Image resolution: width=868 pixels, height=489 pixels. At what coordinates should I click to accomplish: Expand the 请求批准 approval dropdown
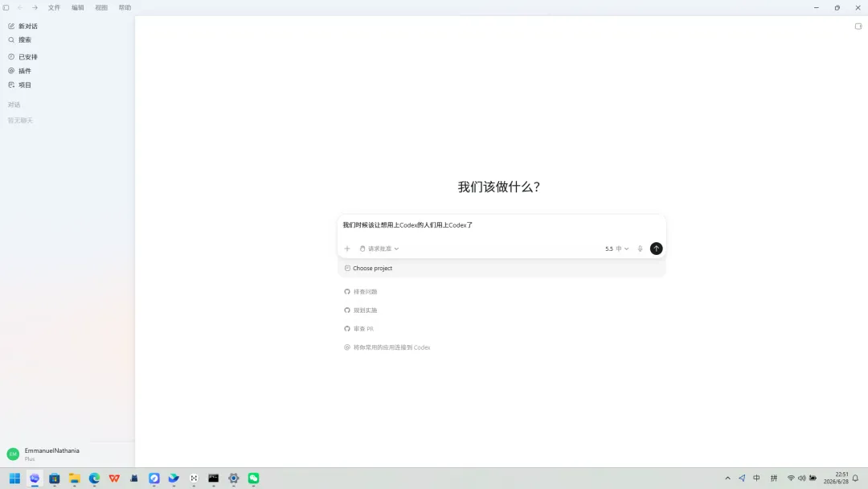tap(379, 249)
